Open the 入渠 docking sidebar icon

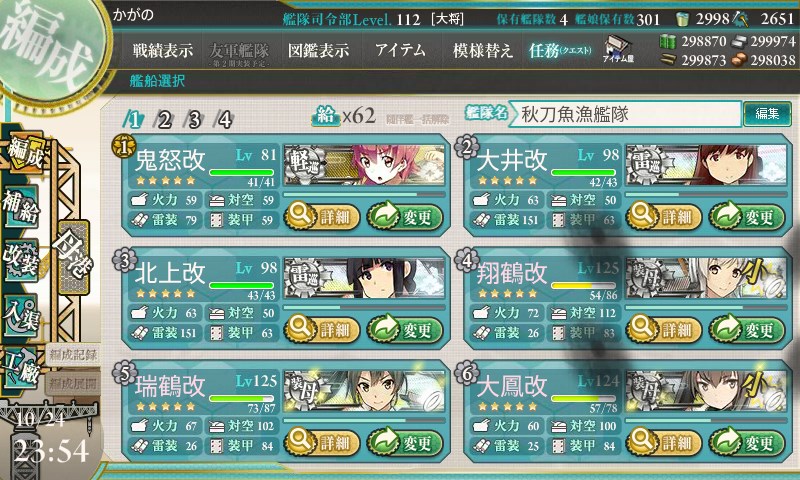[21, 315]
